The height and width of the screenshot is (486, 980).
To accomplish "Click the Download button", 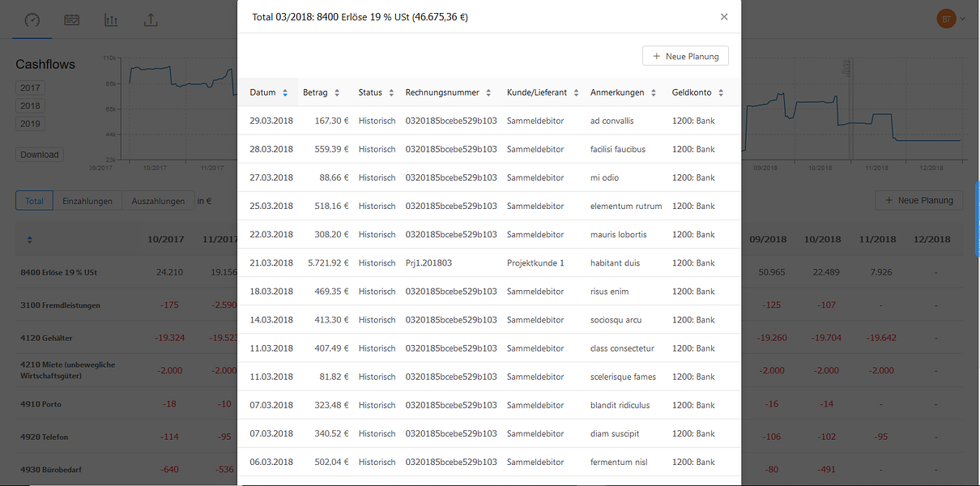I will [40, 155].
